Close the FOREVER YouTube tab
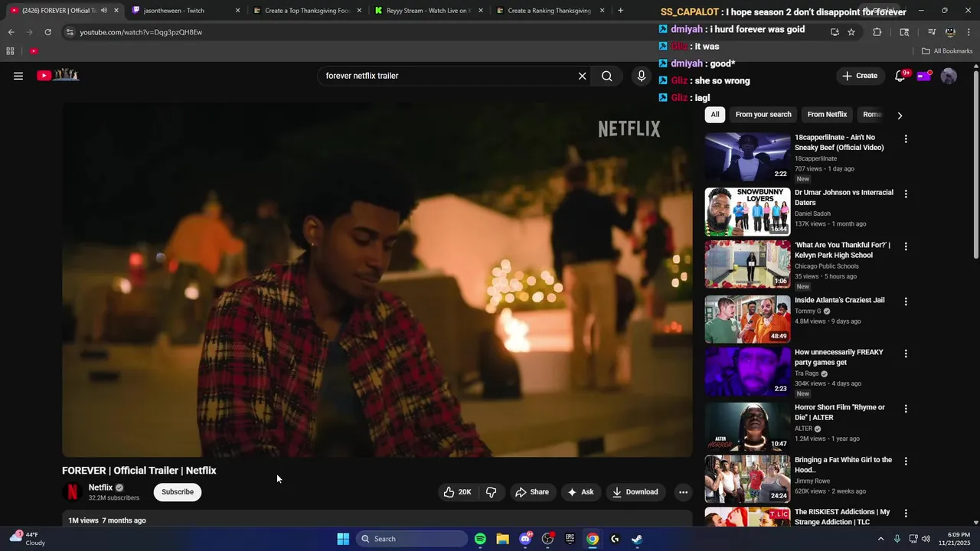Image resolution: width=980 pixels, height=551 pixels. (116, 11)
